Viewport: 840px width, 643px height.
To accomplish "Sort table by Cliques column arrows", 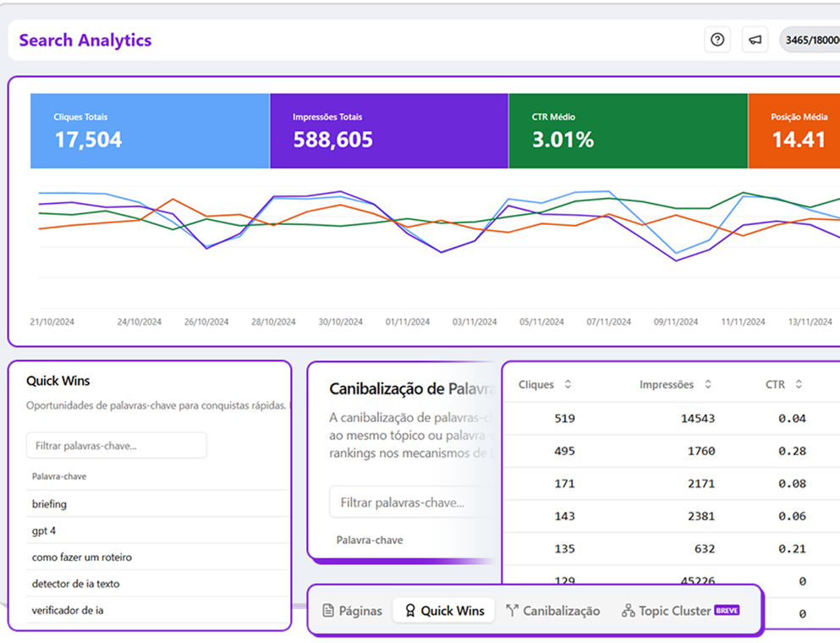I will 568,384.
